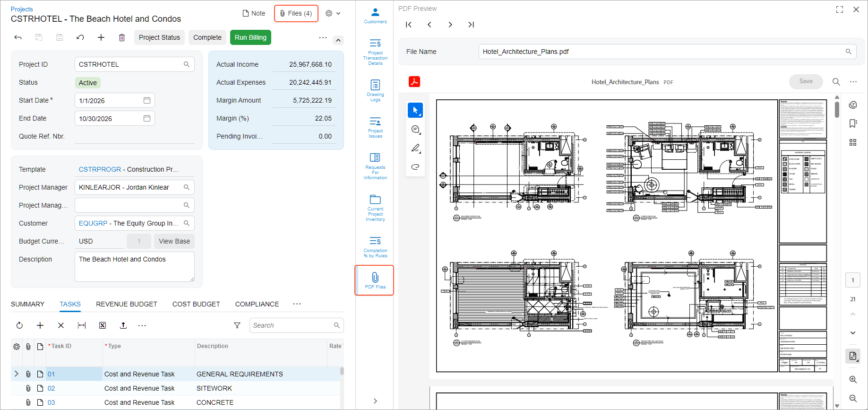The width and height of the screenshot is (868, 410).
Task: Open Customers side panel
Action: 375,16
